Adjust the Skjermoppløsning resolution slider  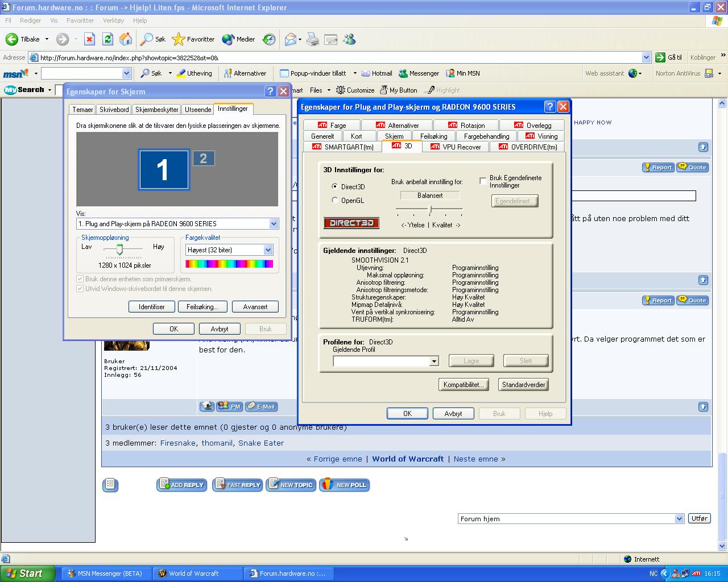tap(119, 250)
